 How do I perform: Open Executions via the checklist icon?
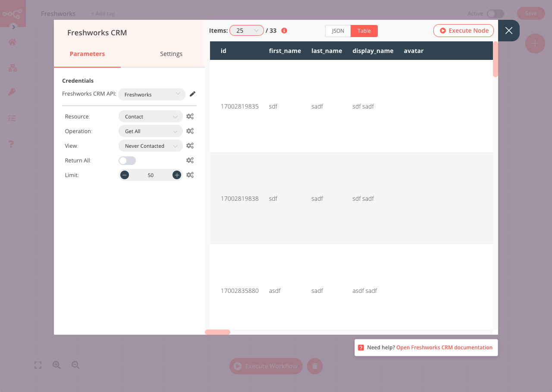12,118
